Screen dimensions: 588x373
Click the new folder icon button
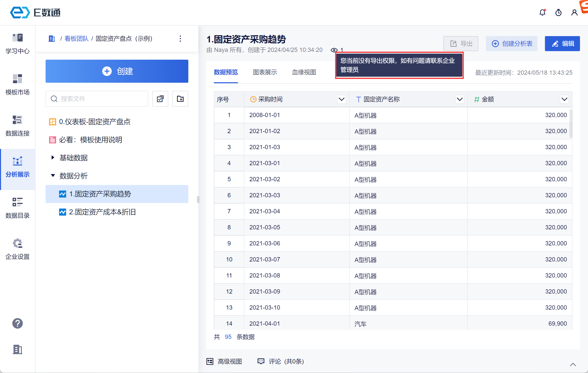tap(180, 99)
